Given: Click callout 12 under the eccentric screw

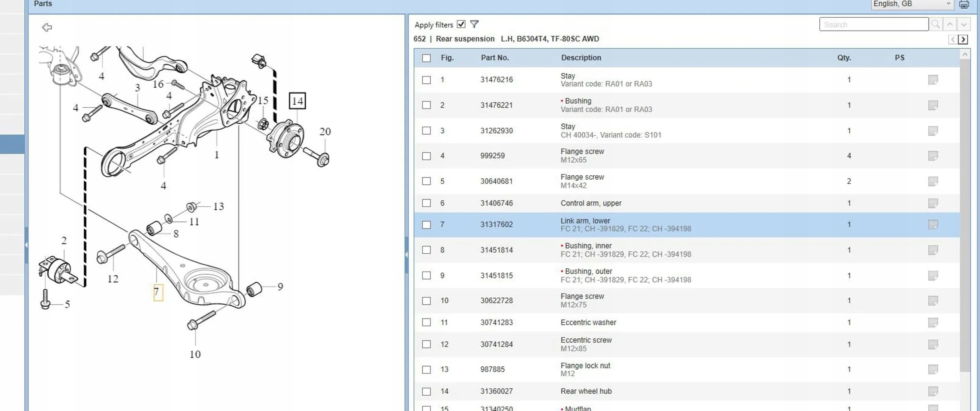Looking at the screenshot, I should (113, 279).
